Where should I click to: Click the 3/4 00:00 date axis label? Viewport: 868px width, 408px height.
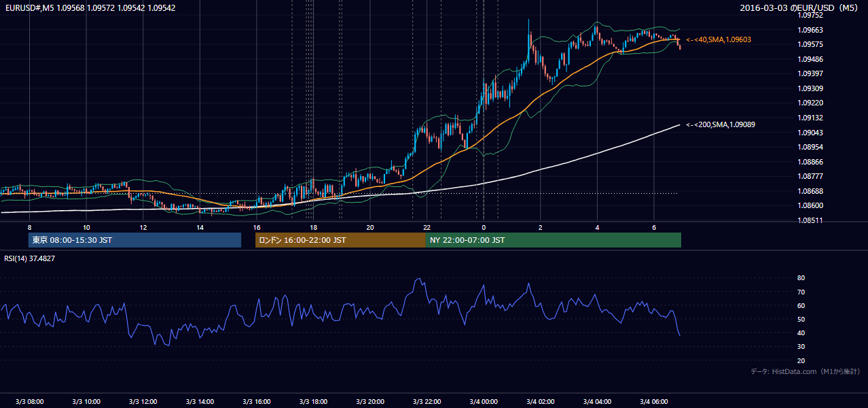484,401
